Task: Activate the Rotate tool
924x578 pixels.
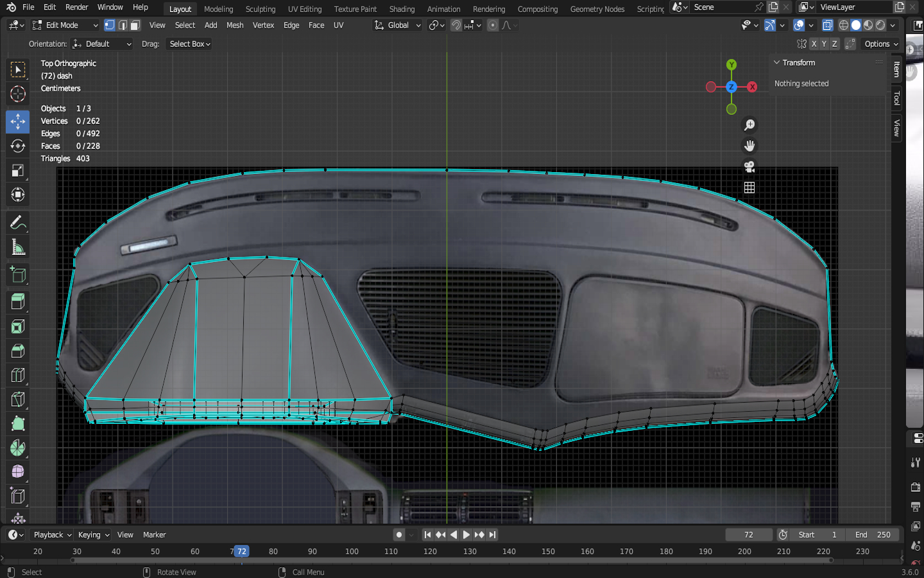Action: click(x=18, y=146)
